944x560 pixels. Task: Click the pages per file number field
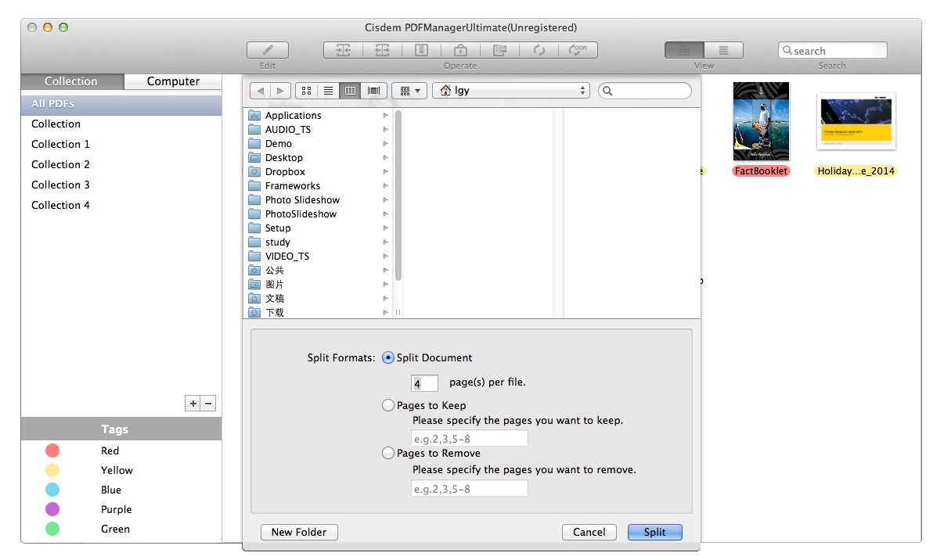(424, 383)
